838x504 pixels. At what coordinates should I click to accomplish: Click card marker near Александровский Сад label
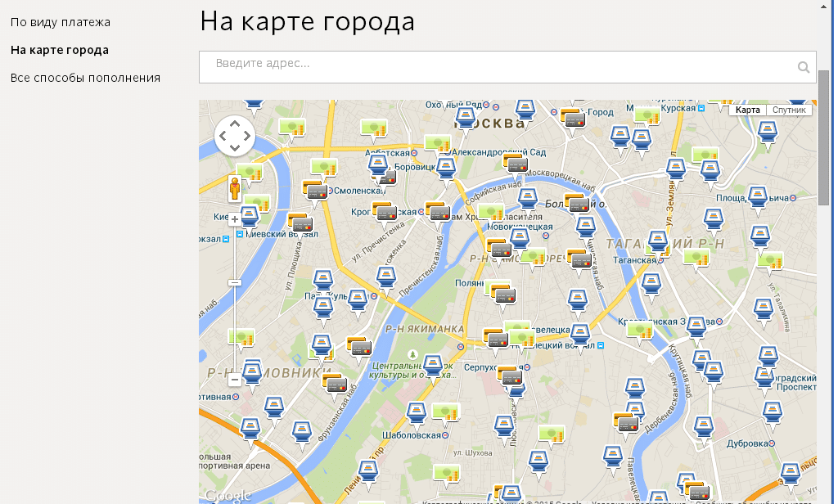point(516,164)
